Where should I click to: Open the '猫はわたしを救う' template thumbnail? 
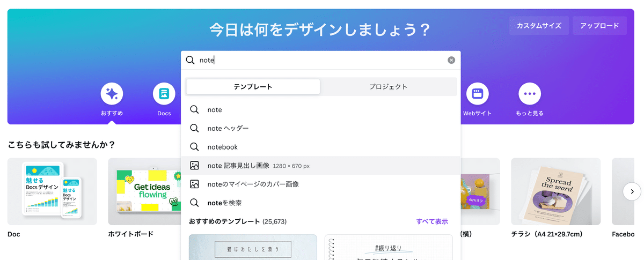pyautogui.click(x=253, y=247)
